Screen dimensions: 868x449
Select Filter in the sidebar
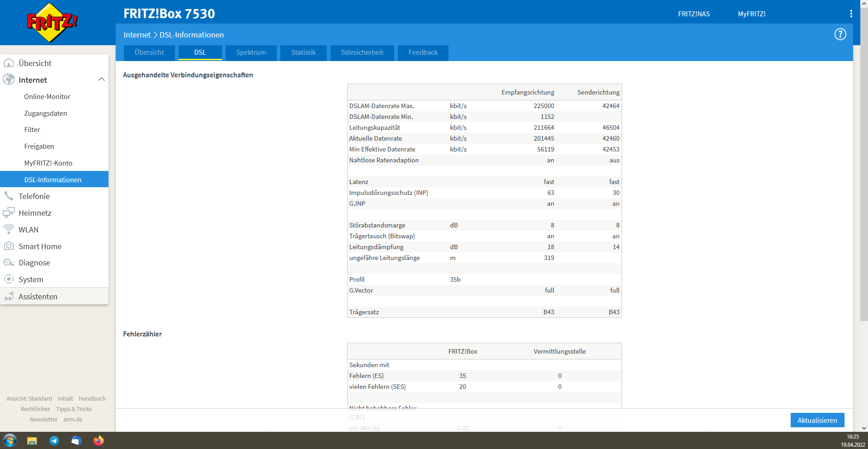pos(32,130)
